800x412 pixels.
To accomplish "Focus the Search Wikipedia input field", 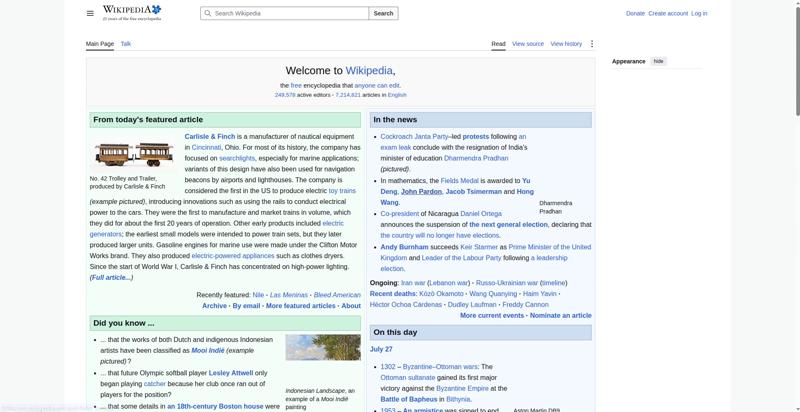I will (285, 13).
